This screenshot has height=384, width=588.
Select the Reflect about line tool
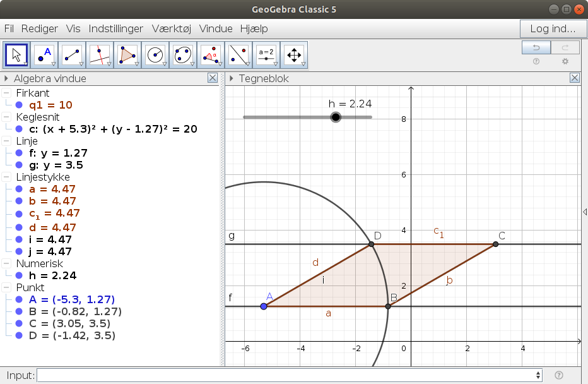click(238, 55)
